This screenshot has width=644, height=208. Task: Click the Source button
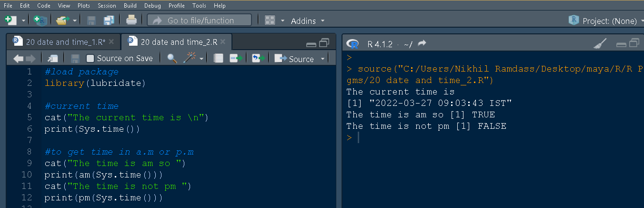click(x=296, y=59)
